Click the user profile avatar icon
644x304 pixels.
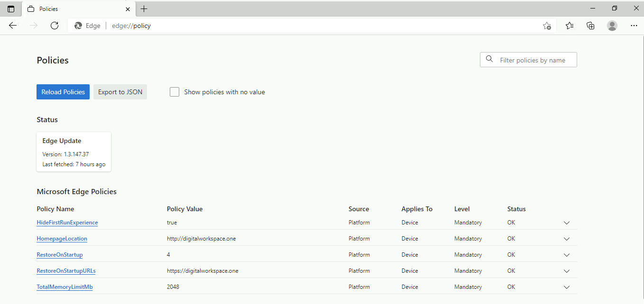point(612,26)
